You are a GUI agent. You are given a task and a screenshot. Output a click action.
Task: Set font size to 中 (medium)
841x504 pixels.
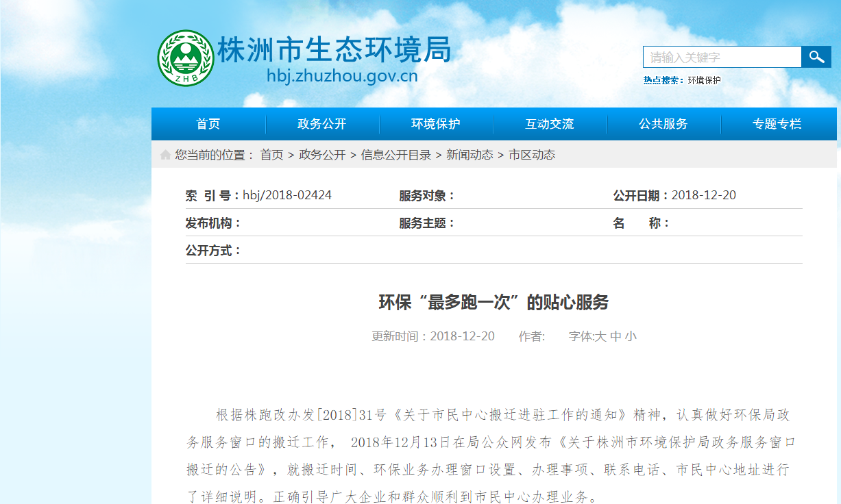[615, 336]
